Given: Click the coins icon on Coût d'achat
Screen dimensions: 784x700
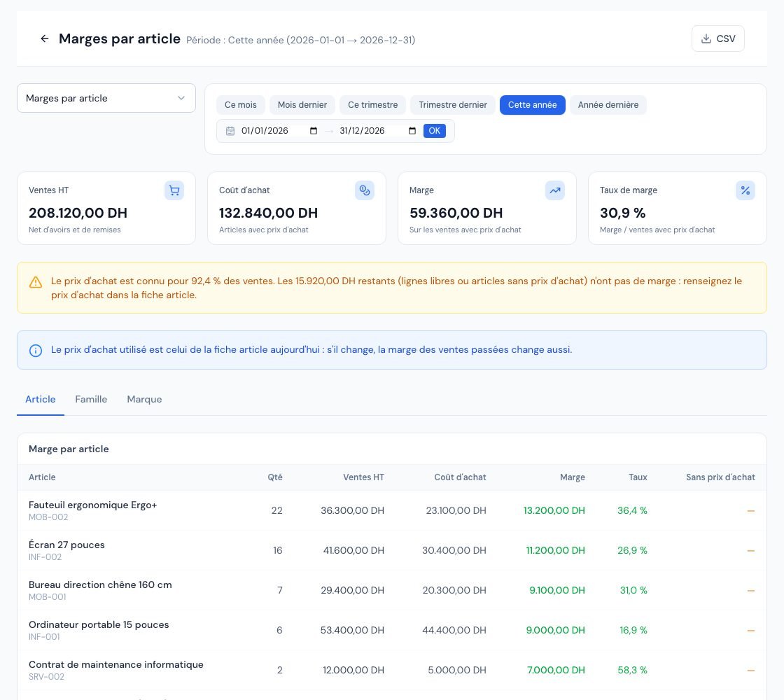Looking at the screenshot, I should 365,190.
